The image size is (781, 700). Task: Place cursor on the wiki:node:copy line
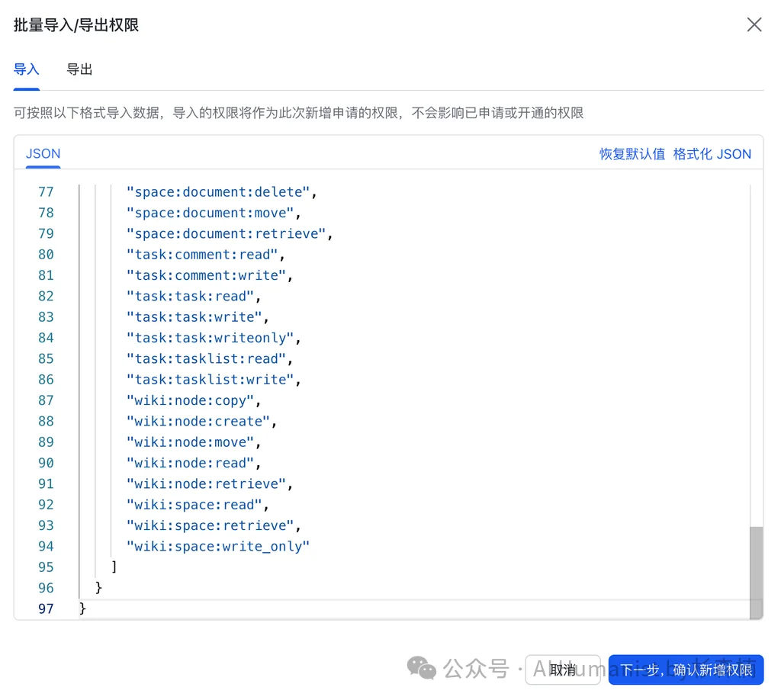coord(191,400)
